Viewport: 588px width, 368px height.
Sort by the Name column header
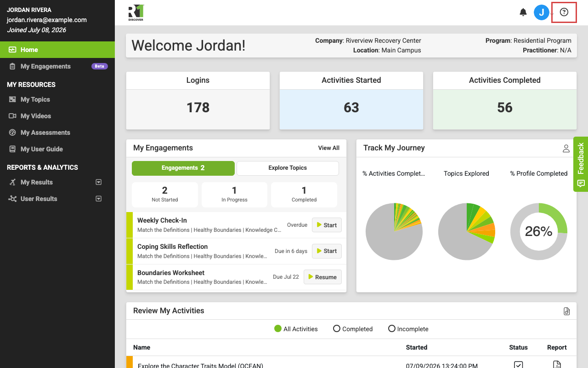(x=141, y=347)
